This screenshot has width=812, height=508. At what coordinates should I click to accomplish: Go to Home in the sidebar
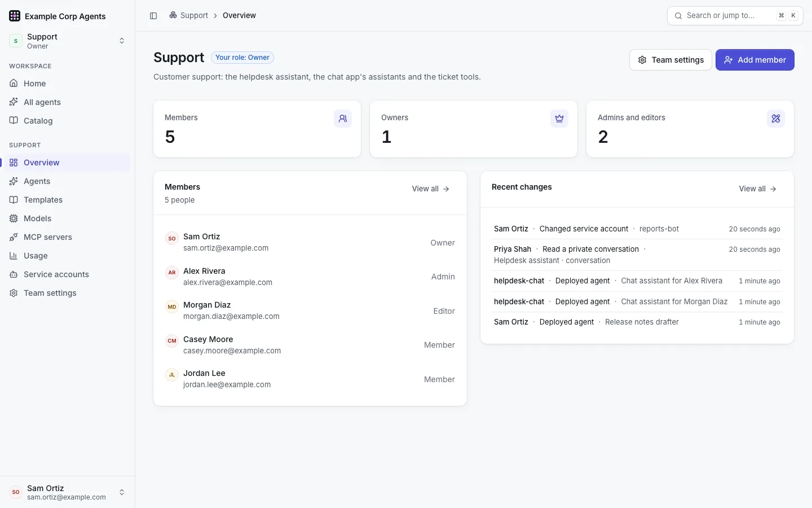click(x=68, y=84)
